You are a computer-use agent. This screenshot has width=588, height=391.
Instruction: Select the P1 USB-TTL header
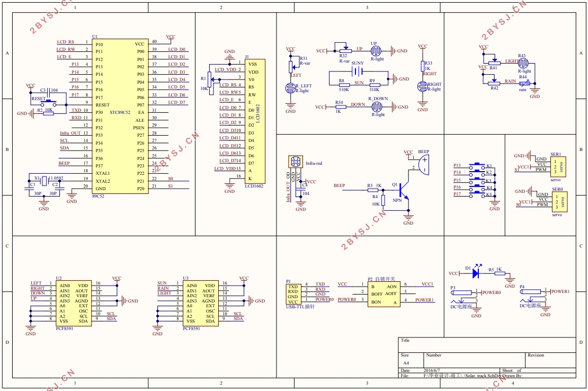[293, 294]
